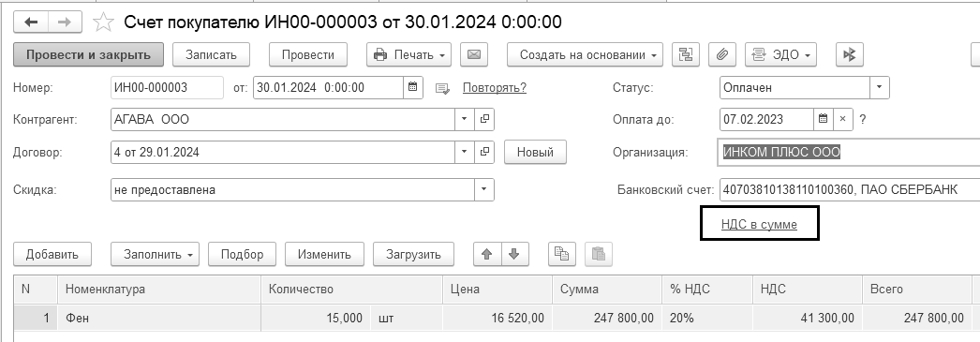Screen dimensions: 980x342
Task: Click the Скидка field не предоставлена
Action: 292,189
